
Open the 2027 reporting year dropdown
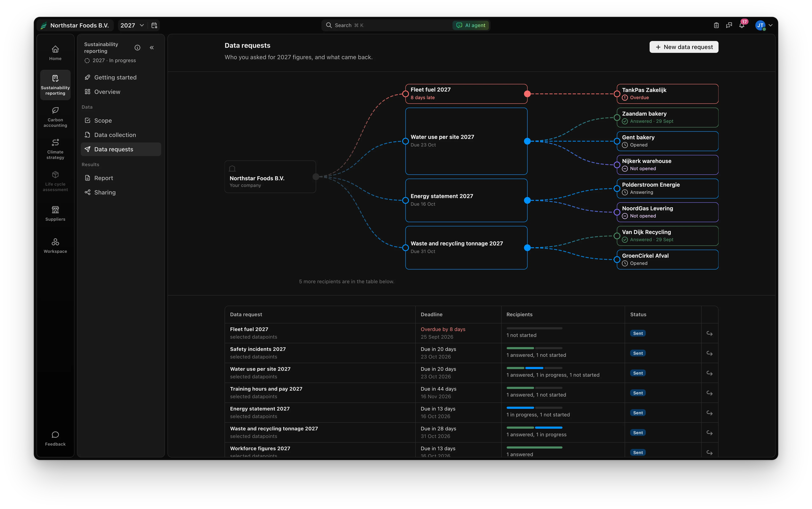point(132,25)
